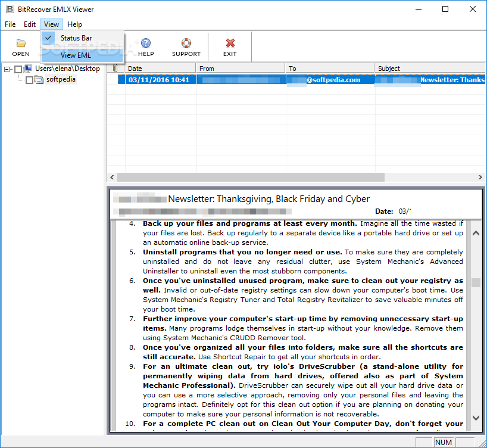Maximize the BitRecover EMLX Viewer window

click(445, 9)
